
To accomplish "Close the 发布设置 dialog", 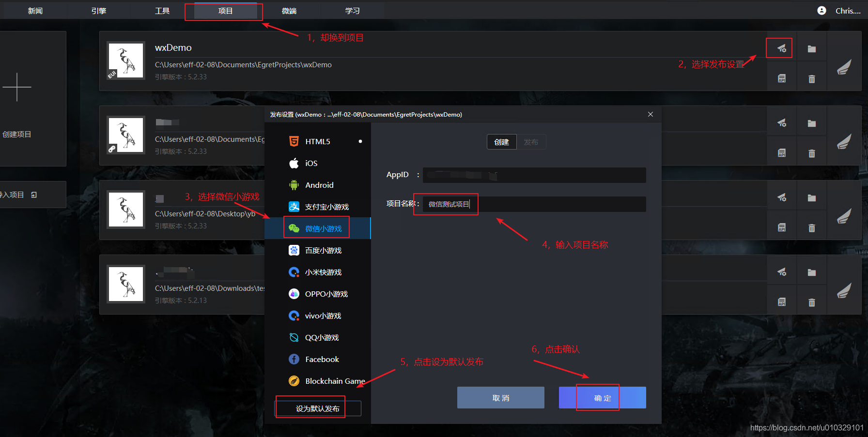I will pyautogui.click(x=651, y=114).
